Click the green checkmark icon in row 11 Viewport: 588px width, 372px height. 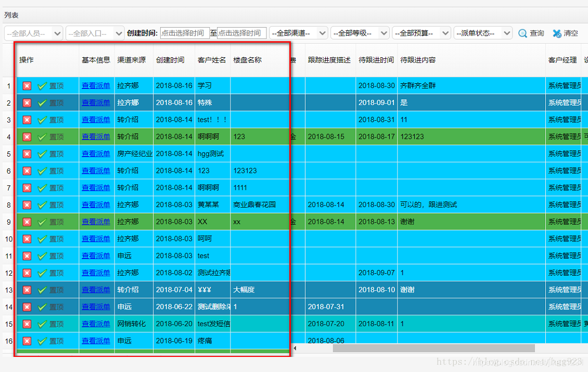coord(42,256)
